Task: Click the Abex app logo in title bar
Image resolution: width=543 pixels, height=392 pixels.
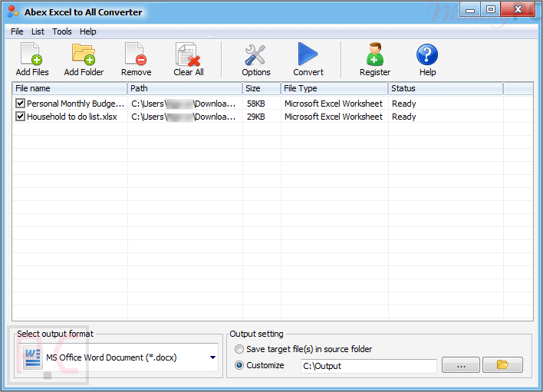Action: (x=13, y=12)
